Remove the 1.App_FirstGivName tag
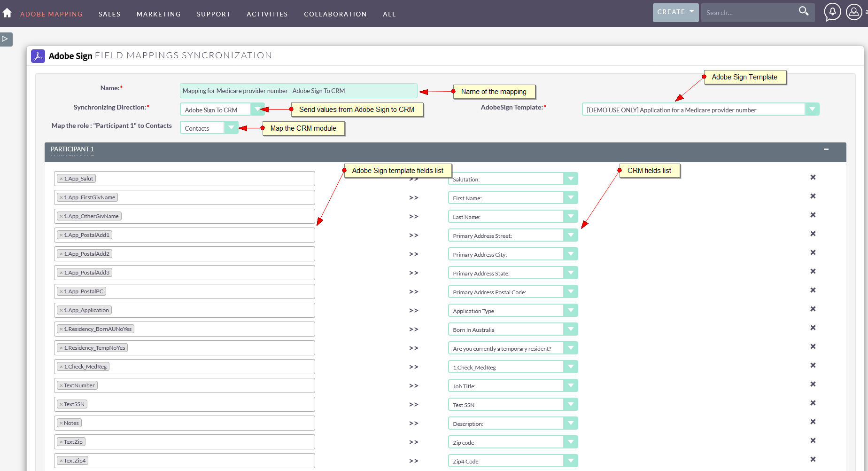The height and width of the screenshot is (471, 868). click(x=61, y=197)
